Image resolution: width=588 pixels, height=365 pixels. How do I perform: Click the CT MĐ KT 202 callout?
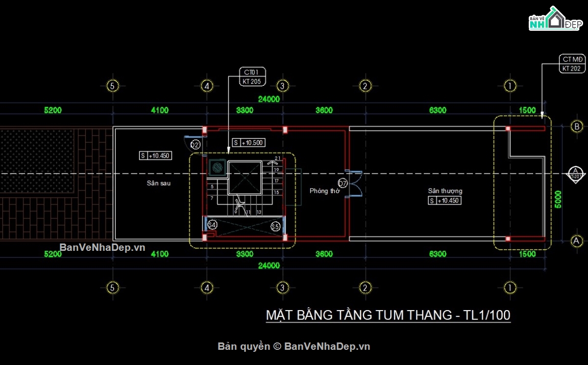click(x=572, y=64)
